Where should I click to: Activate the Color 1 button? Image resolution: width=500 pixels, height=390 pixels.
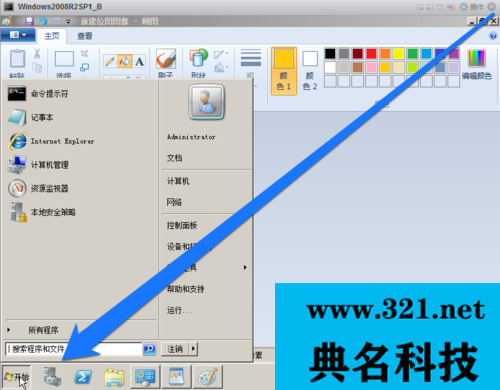(x=284, y=71)
